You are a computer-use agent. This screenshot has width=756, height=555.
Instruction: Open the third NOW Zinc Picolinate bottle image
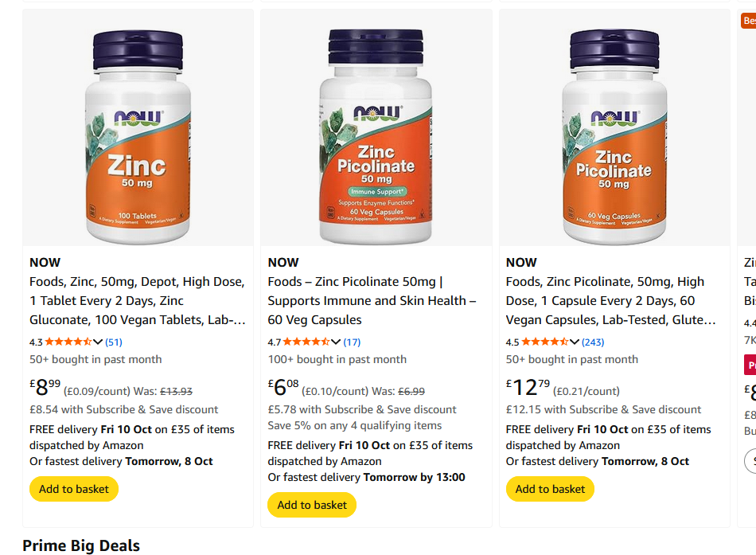coord(614,135)
